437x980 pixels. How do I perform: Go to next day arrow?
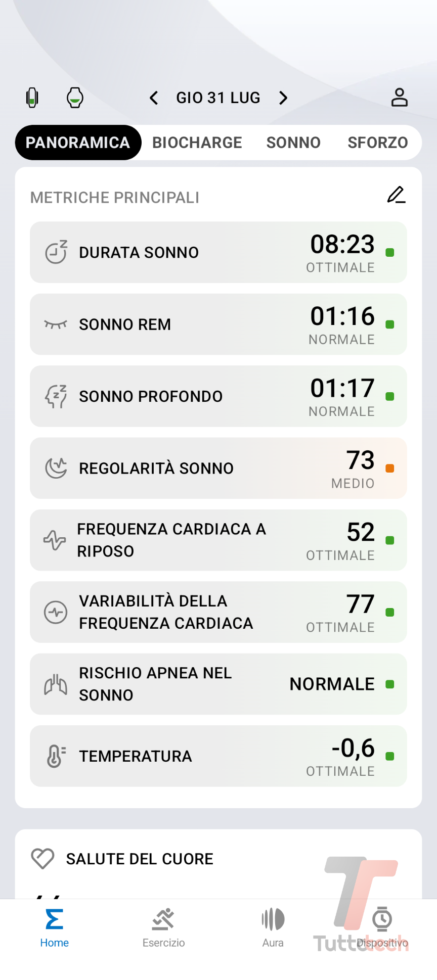pos(283,98)
